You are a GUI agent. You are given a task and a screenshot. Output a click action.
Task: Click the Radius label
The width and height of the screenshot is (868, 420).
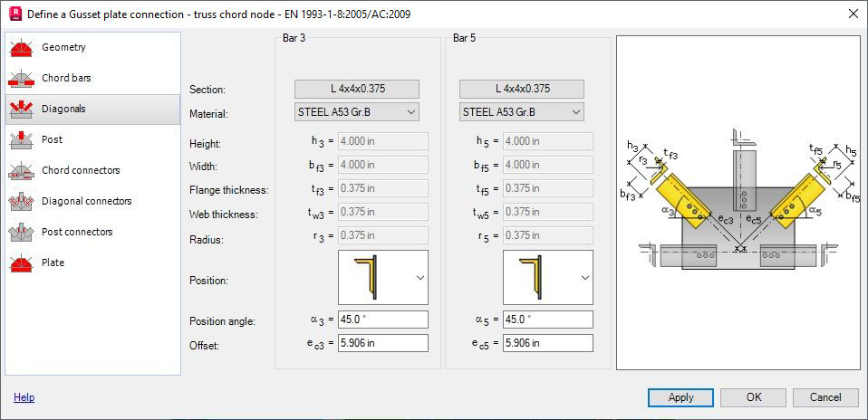click(x=206, y=240)
